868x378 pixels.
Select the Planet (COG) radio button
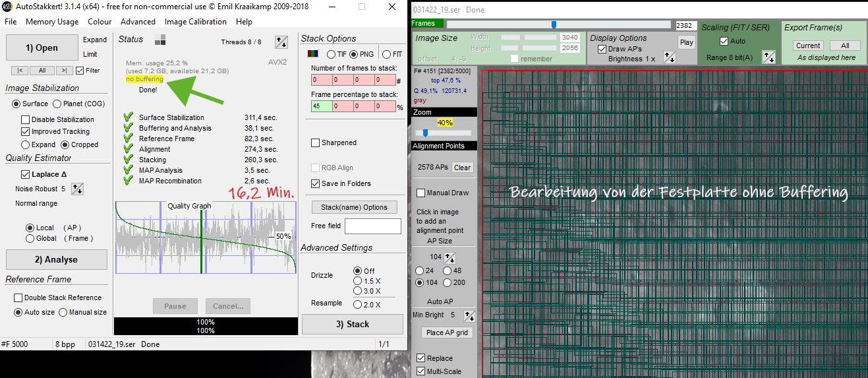(x=57, y=104)
